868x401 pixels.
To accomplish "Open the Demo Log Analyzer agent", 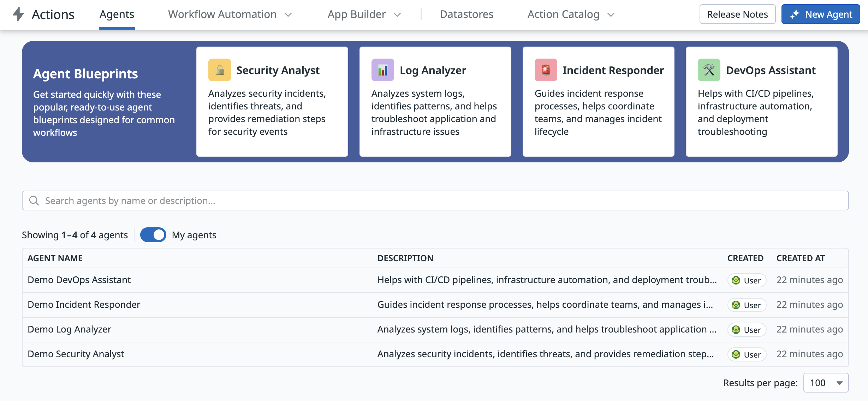I will click(x=69, y=329).
